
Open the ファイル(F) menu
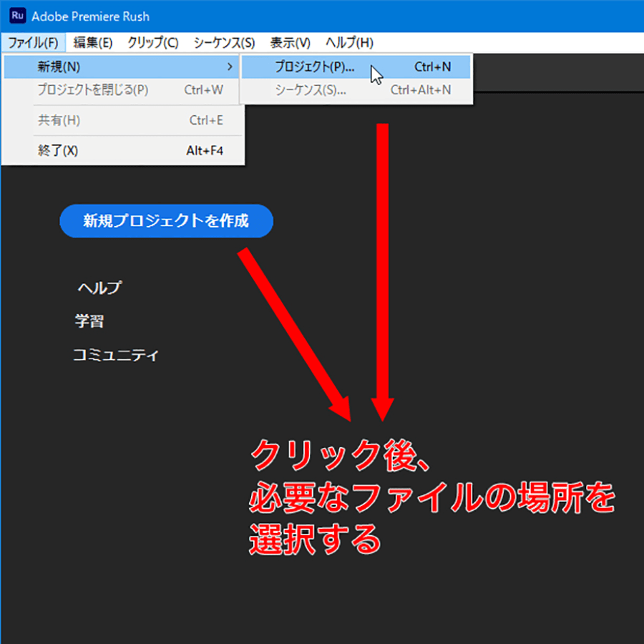pyautogui.click(x=33, y=43)
